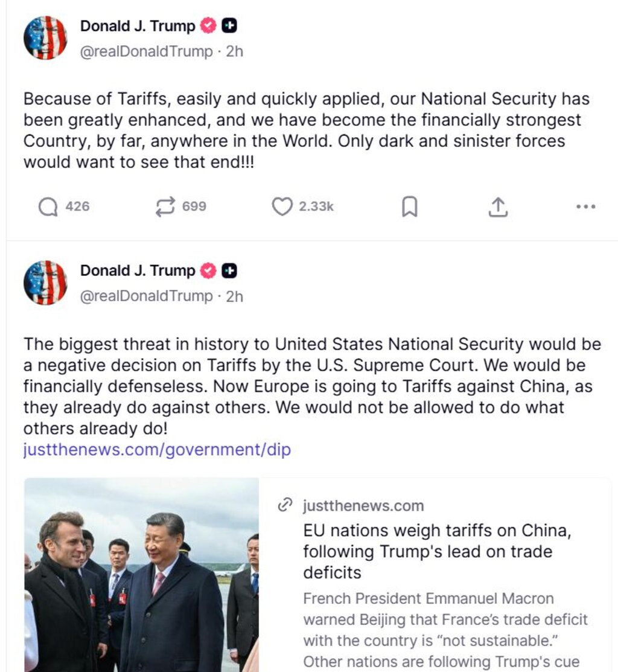
Task: Bookmark the 'Because of Tariffs' post
Action: coord(409,207)
